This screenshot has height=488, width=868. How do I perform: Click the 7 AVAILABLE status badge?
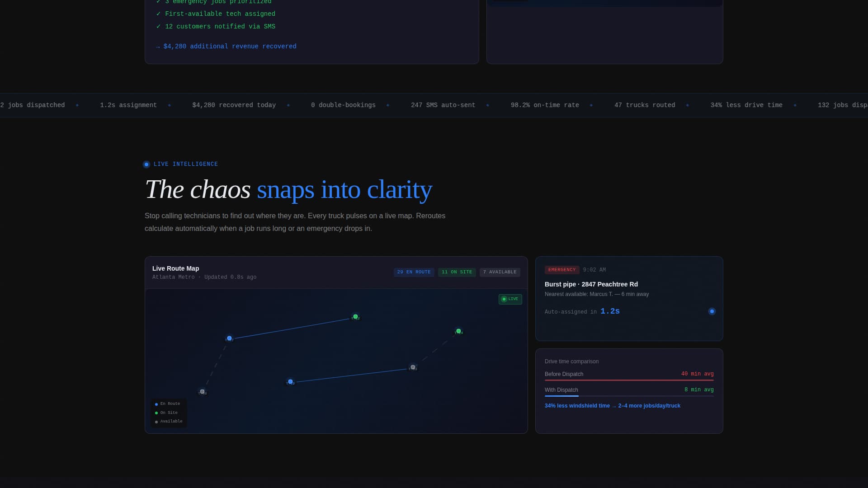500,272
